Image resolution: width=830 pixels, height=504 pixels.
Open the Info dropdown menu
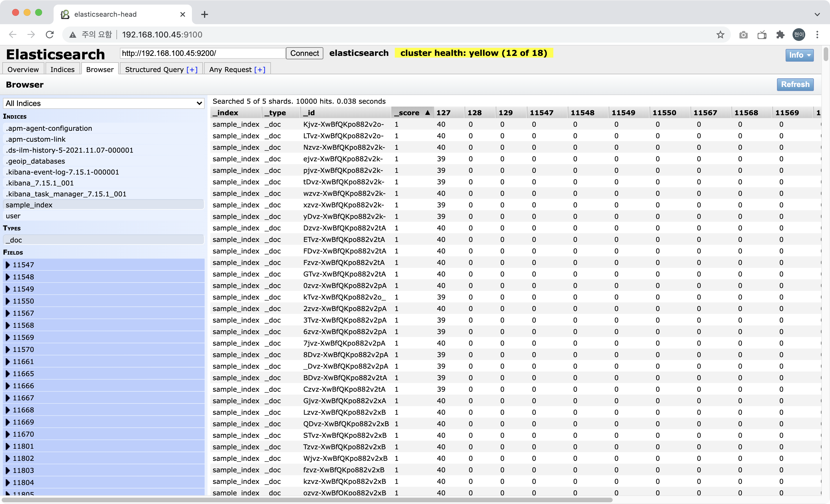(799, 55)
